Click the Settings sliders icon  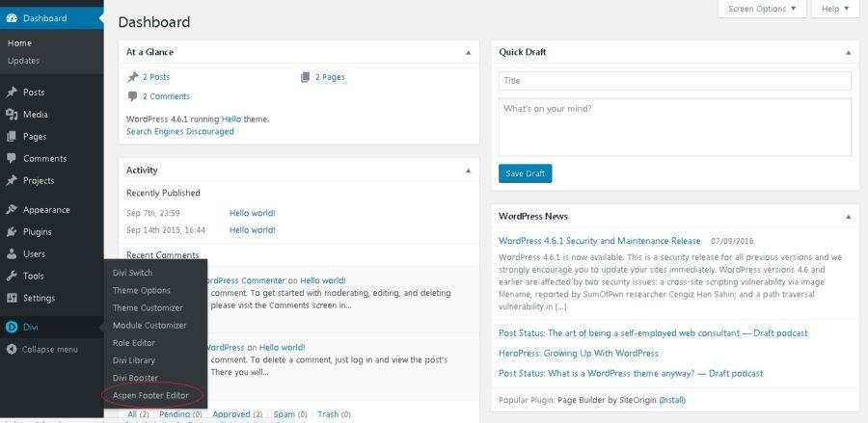coord(12,298)
